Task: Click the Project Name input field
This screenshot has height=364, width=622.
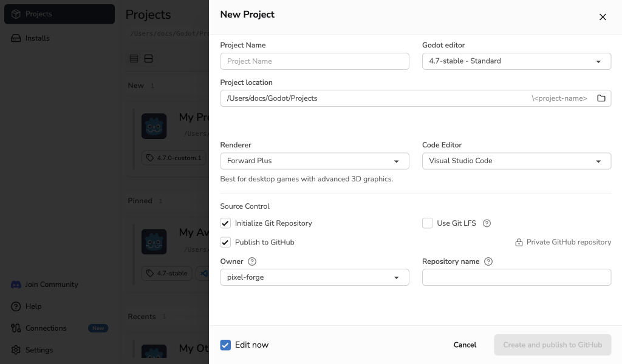Action: coord(315,61)
